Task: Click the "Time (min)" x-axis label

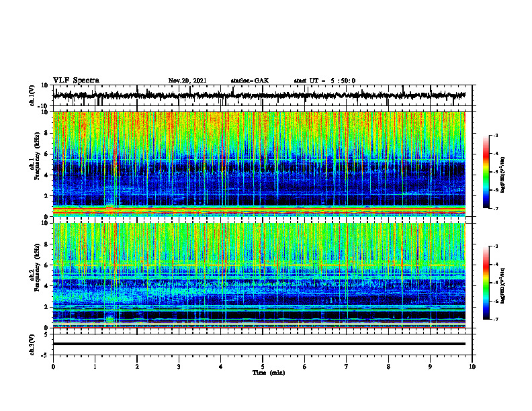Action: click(269, 373)
